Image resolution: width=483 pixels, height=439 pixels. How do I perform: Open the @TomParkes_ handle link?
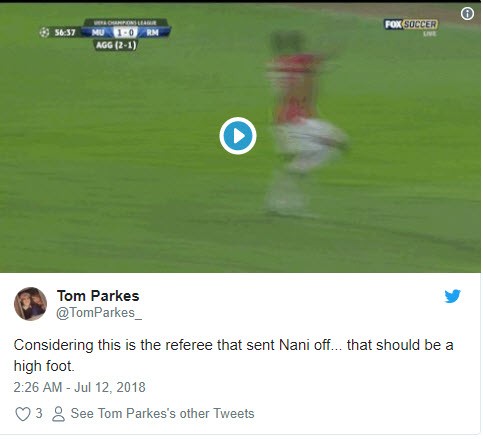[99, 313]
